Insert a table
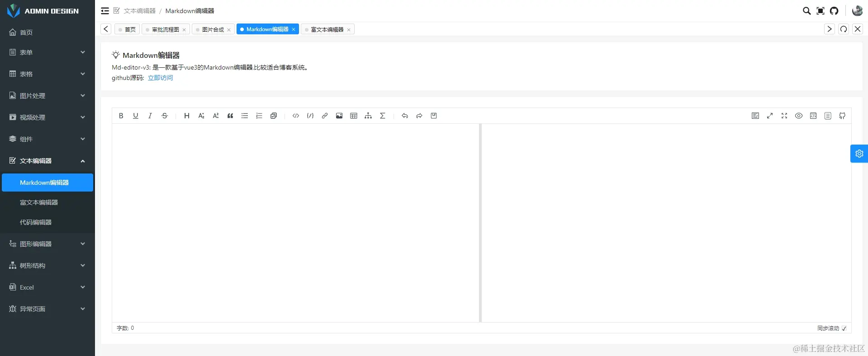 click(x=354, y=116)
